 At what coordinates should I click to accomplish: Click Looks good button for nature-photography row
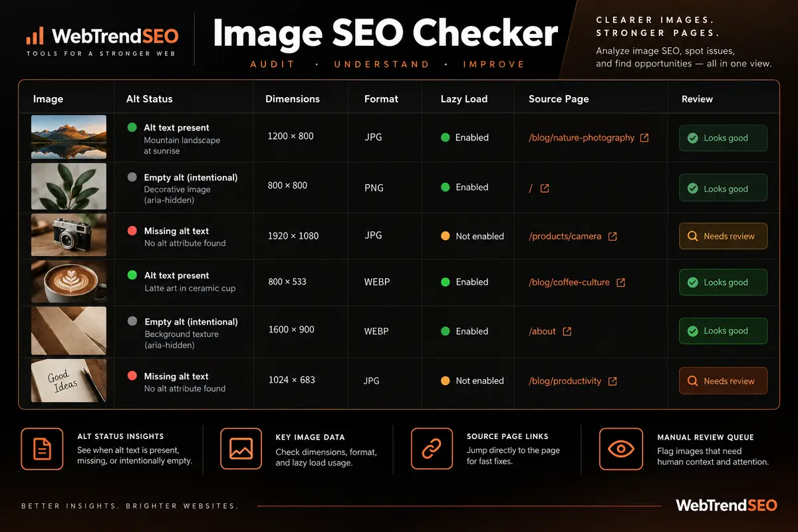pyautogui.click(x=723, y=138)
